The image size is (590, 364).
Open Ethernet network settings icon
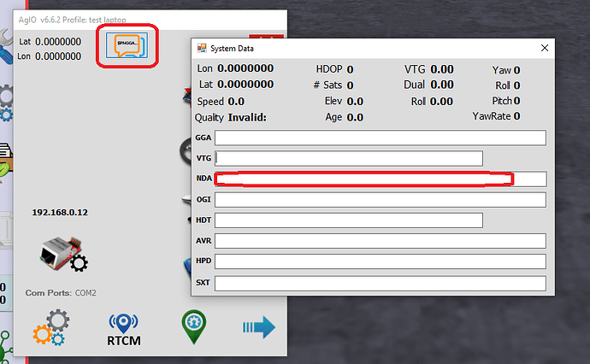[58, 250]
